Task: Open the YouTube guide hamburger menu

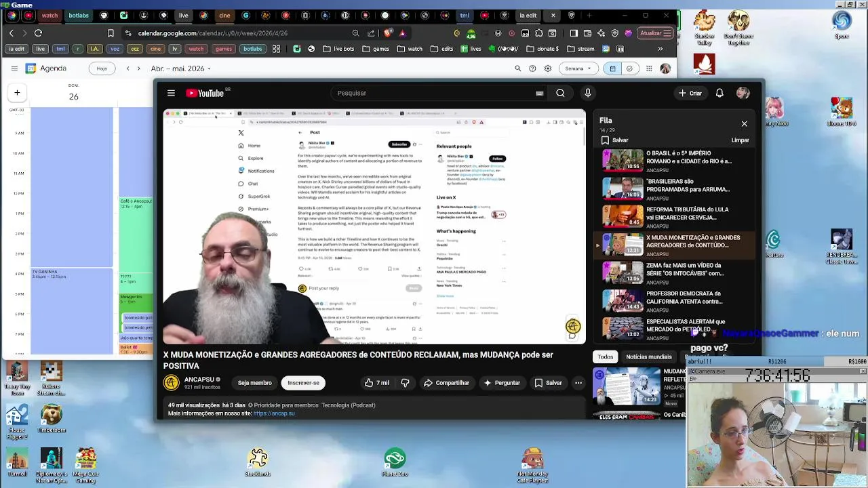Action: tap(171, 94)
